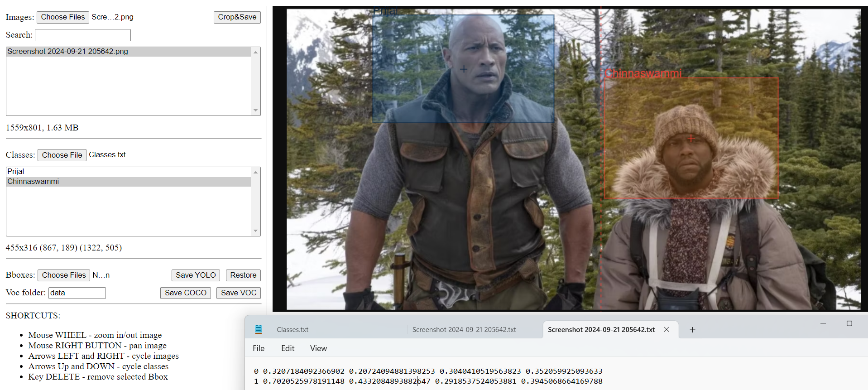Focus the Search input field
The width and height of the screenshot is (868, 390).
click(83, 35)
